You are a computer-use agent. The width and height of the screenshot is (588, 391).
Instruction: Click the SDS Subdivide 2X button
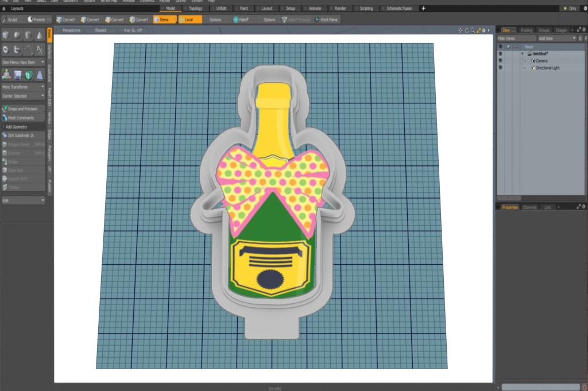pyautogui.click(x=20, y=136)
